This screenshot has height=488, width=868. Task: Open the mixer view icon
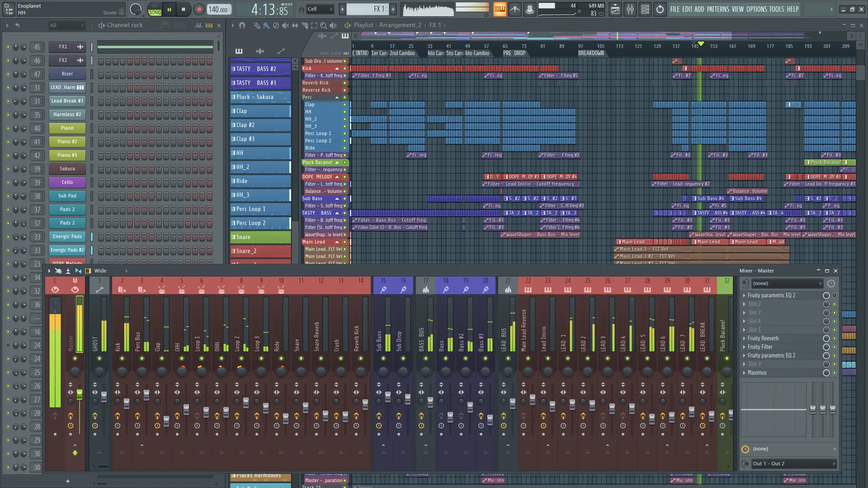click(630, 9)
